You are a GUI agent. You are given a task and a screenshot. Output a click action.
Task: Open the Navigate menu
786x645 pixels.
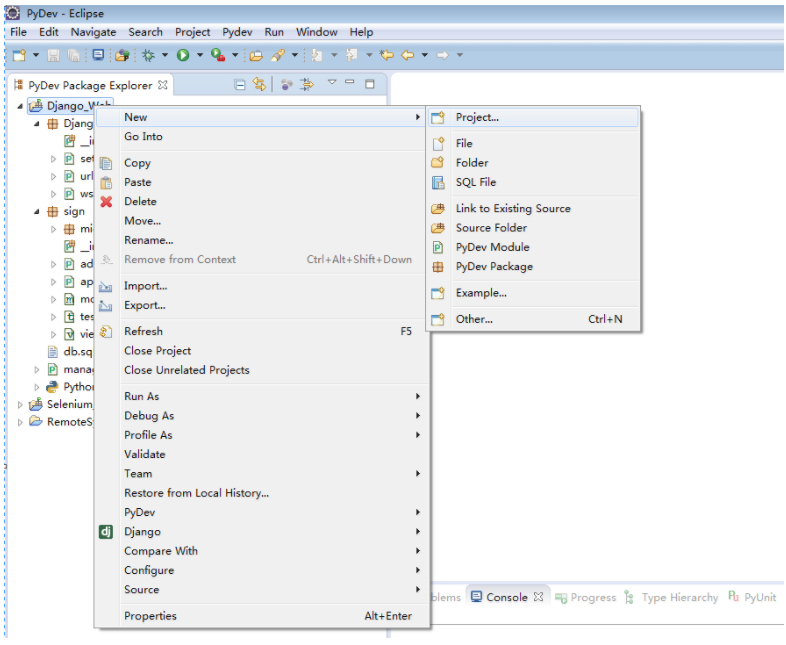point(93,32)
